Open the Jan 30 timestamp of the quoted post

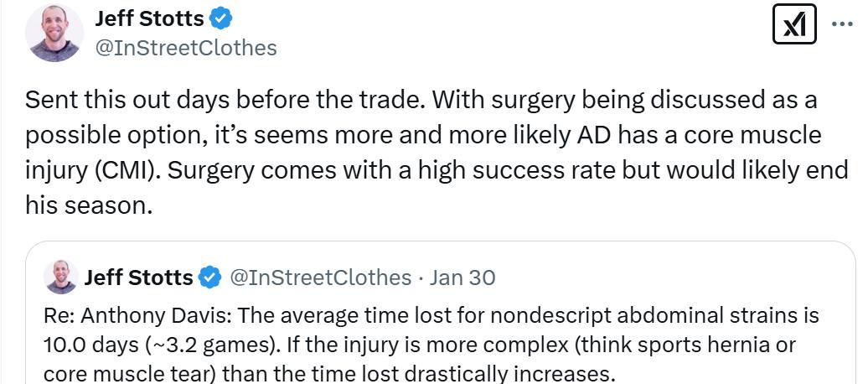pyautogui.click(x=462, y=277)
